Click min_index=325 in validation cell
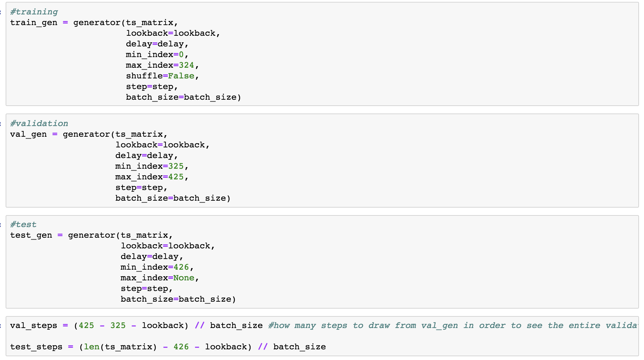The width and height of the screenshot is (644, 360). (150, 166)
